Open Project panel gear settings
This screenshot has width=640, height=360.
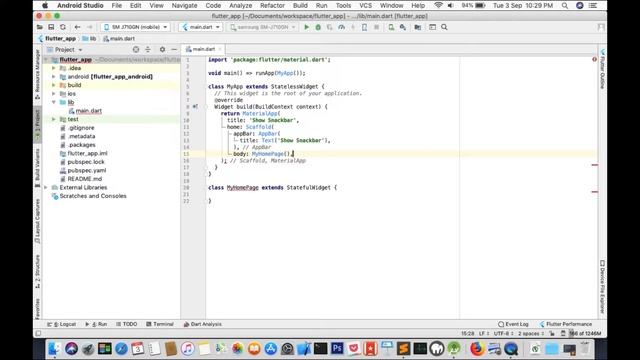(162, 49)
